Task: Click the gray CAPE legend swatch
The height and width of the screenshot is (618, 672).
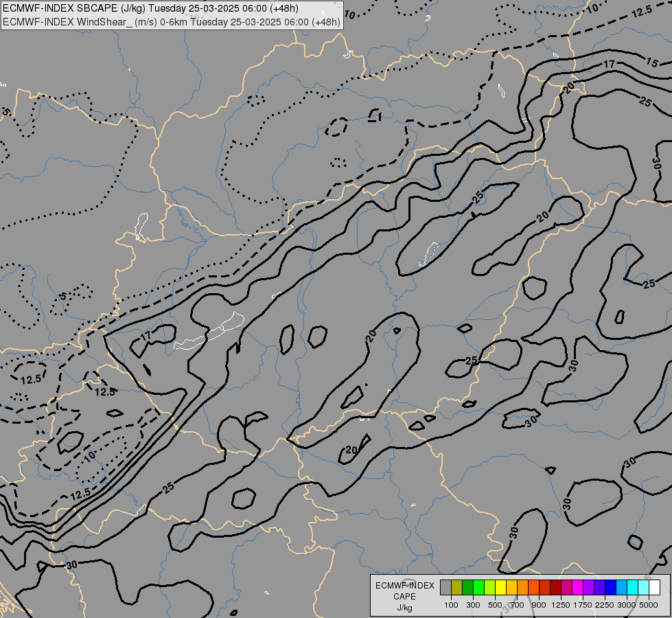Action: (x=445, y=587)
